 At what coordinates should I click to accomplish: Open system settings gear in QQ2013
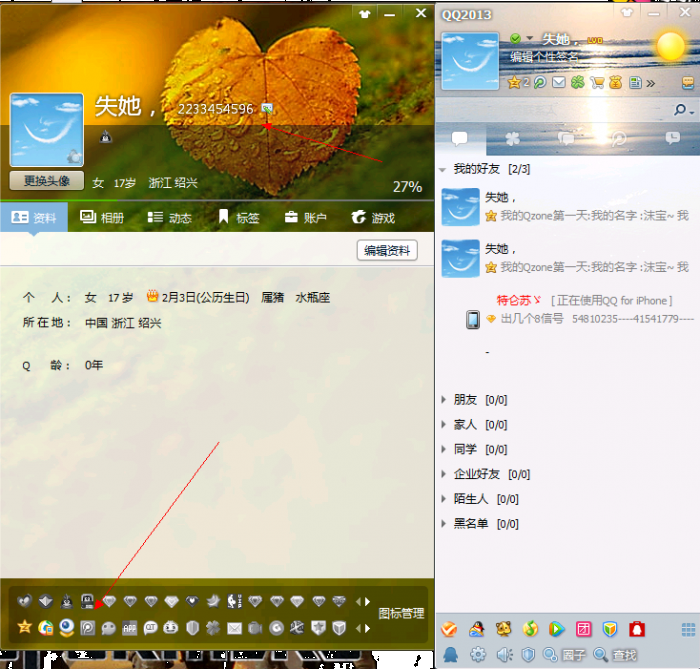point(478,655)
